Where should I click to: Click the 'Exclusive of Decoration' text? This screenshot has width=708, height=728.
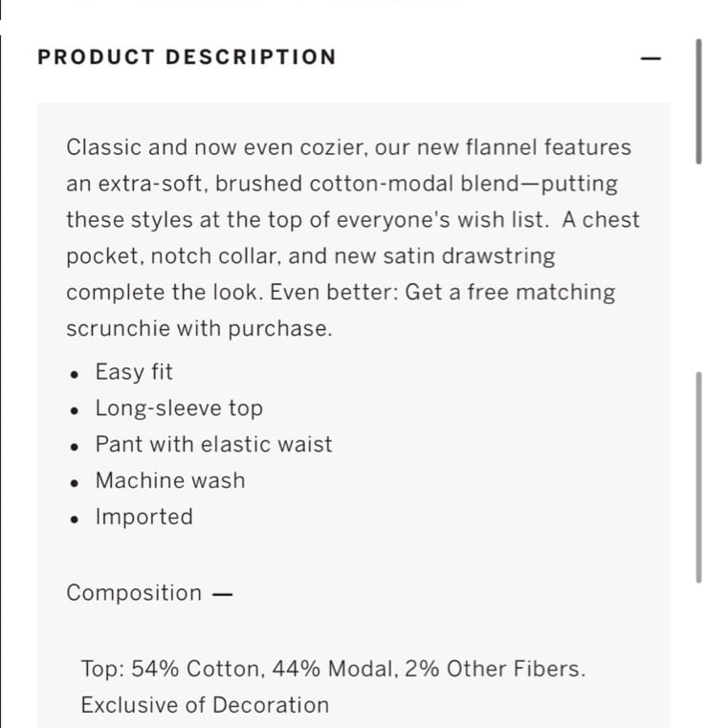click(205, 705)
